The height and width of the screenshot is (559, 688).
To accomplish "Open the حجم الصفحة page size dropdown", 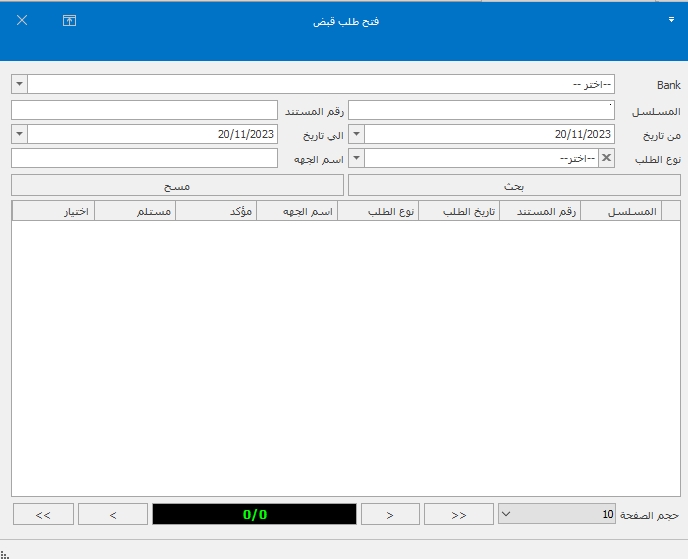I will point(505,514).
